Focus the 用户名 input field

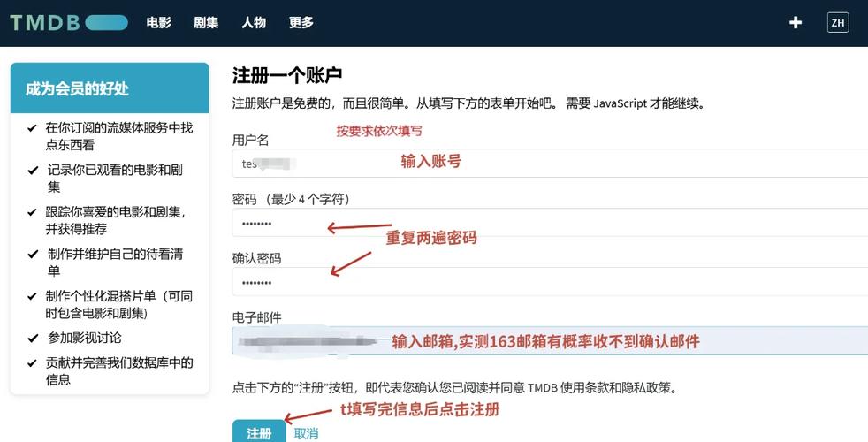[550, 164]
